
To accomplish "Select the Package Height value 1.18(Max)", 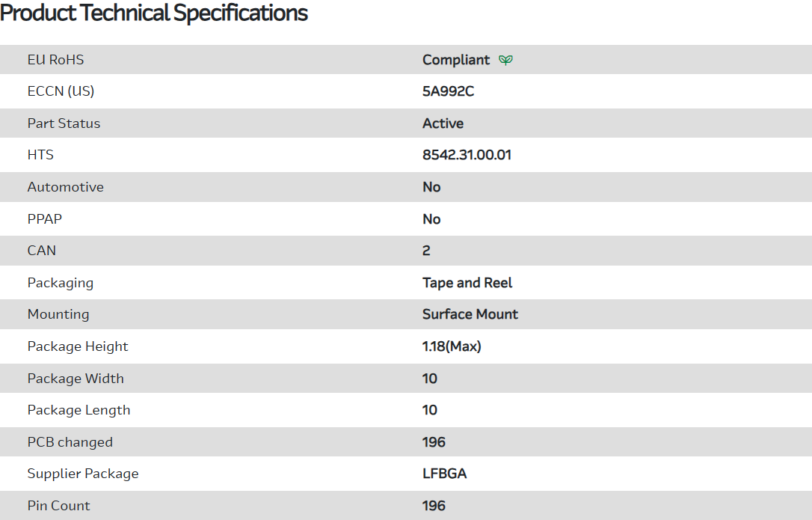I will tap(452, 346).
